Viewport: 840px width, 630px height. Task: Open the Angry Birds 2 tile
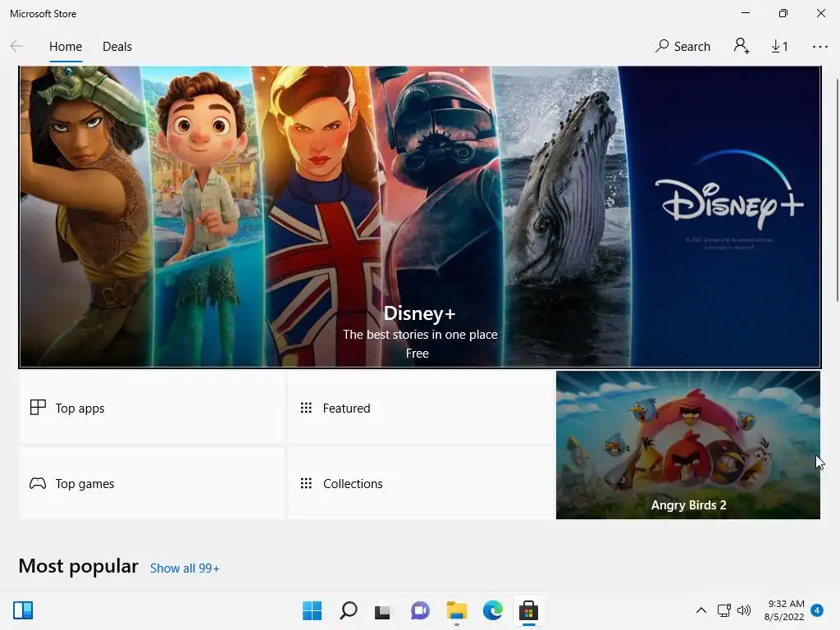coord(688,445)
